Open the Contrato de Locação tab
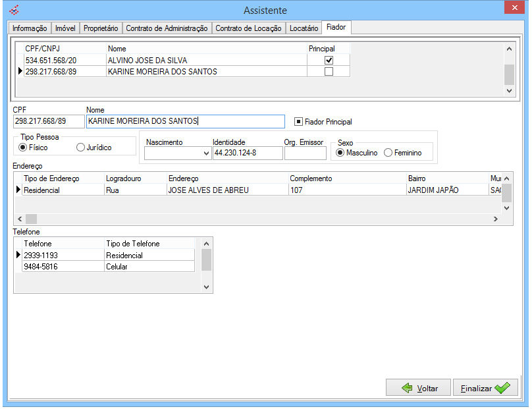The height and width of the screenshot is (409, 532). (x=248, y=28)
